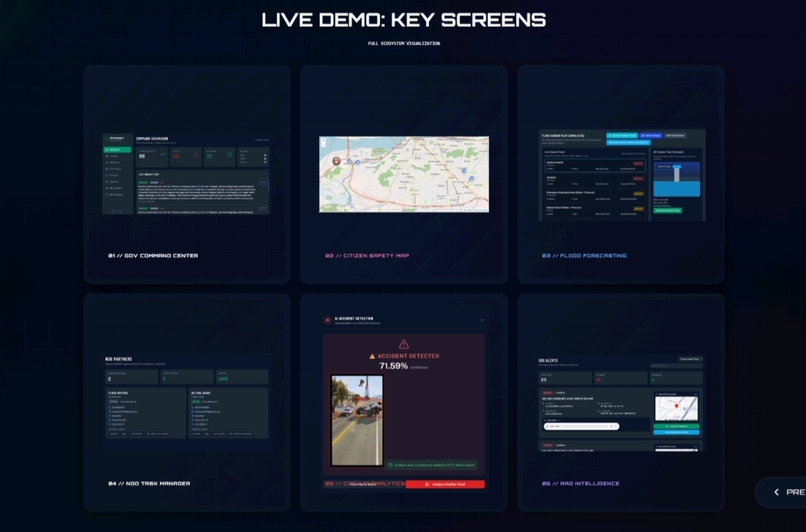The width and height of the screenshot is (806, 532).
Task: Click the warning triangle above Accident Detected
Action: 404,344
